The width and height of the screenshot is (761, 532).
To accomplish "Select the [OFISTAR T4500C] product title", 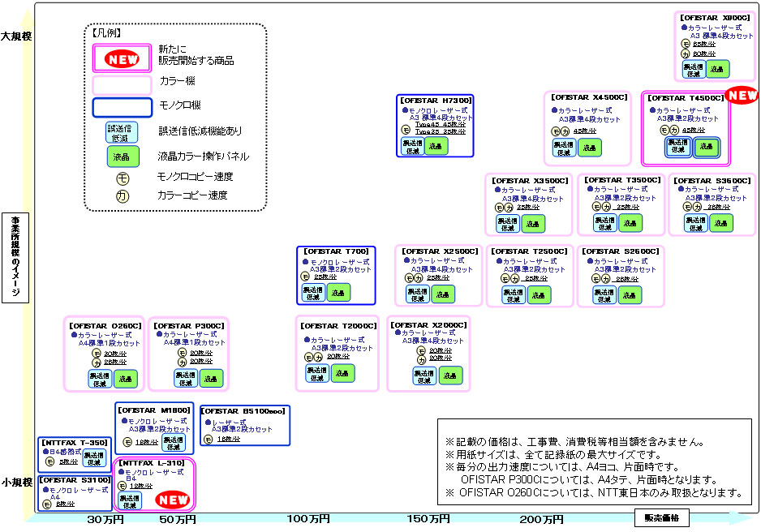I will coord(686,98).
